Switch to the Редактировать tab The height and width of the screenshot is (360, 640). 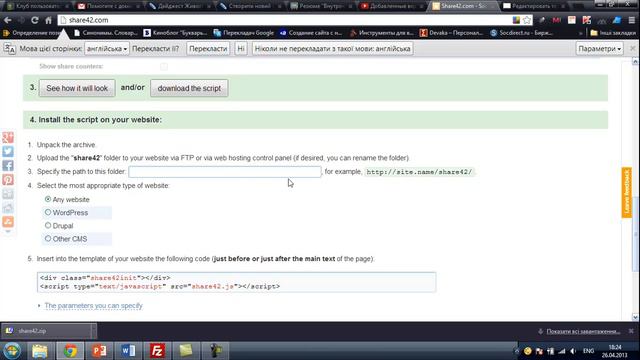534,6
